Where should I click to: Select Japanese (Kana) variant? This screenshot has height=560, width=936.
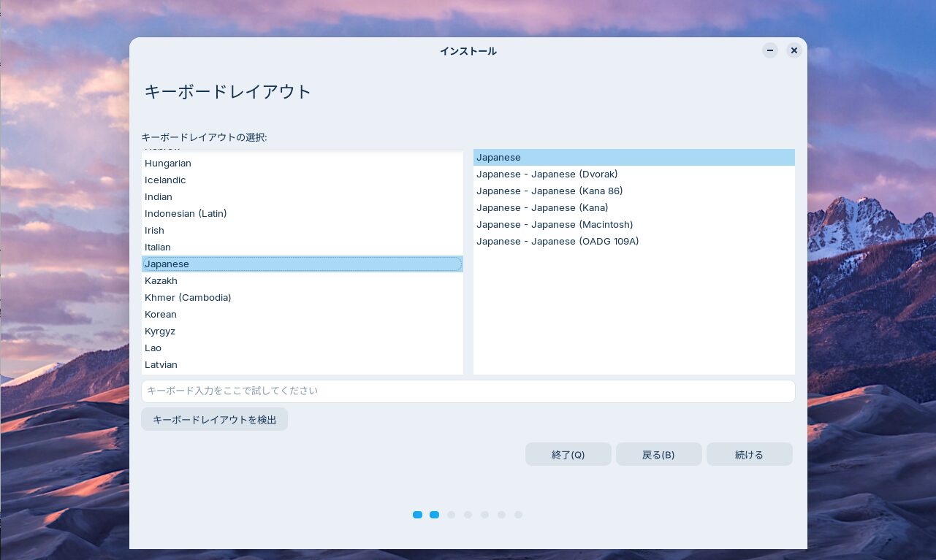(x=542, y=208)
